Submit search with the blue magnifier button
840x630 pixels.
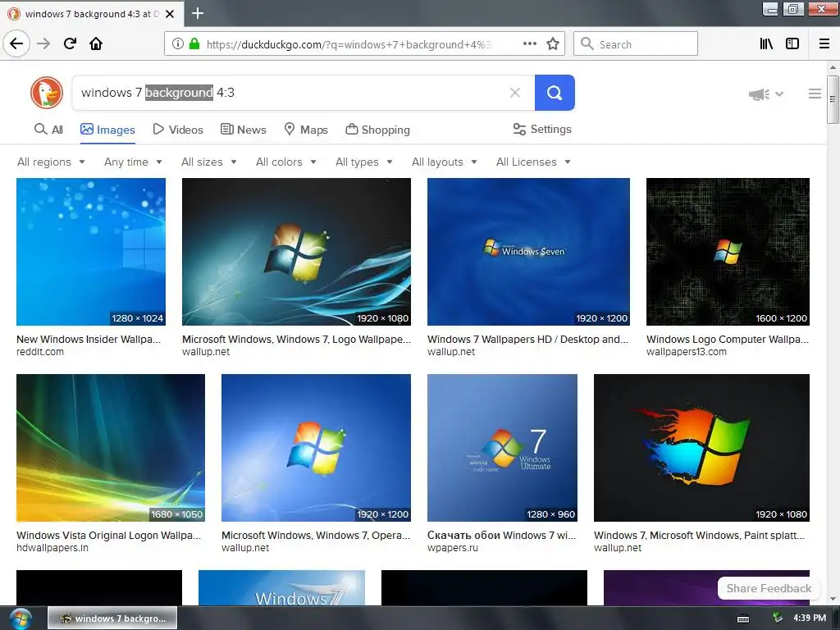coord(555,93)
